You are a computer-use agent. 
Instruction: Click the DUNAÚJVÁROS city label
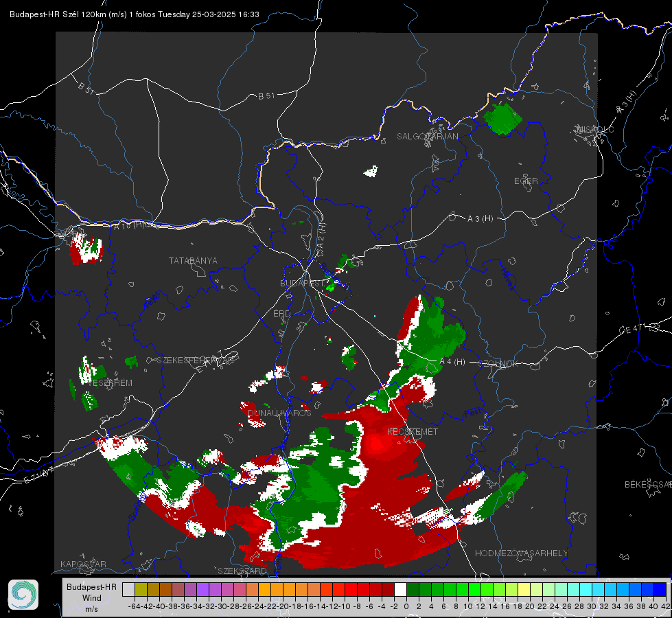[279, 413]
